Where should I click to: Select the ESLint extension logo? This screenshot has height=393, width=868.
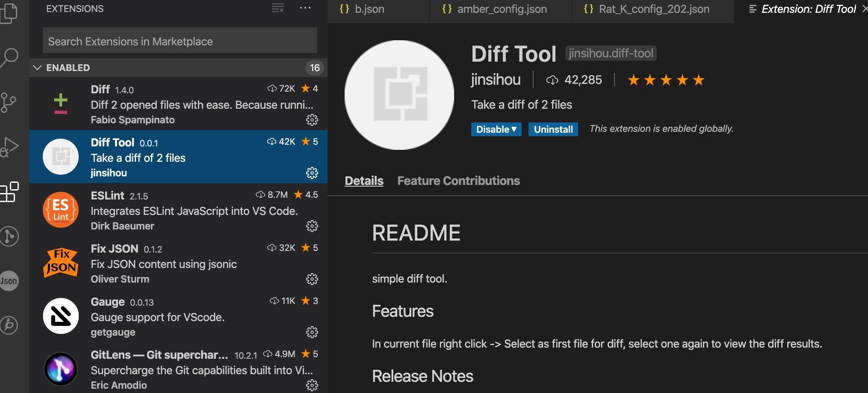point(61,210)
